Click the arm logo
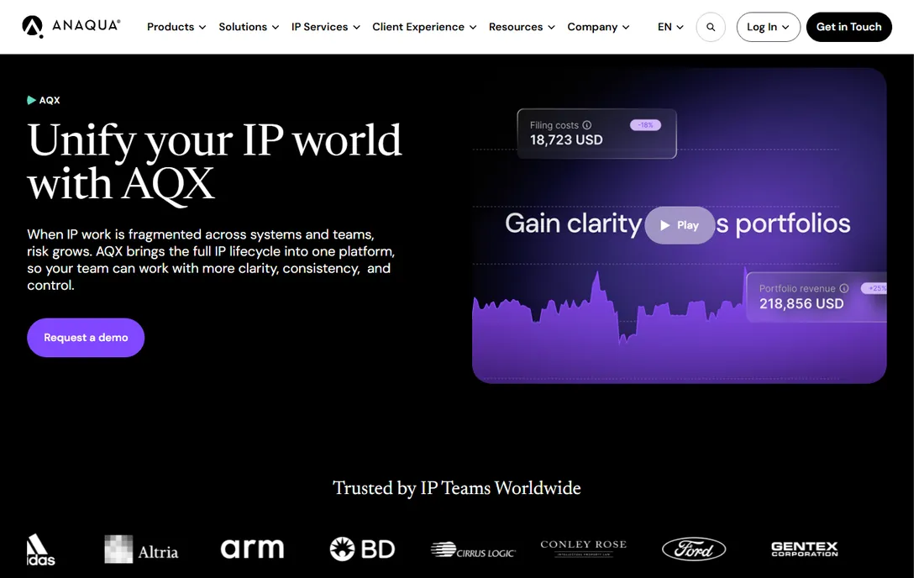 [x=252, y=549]
